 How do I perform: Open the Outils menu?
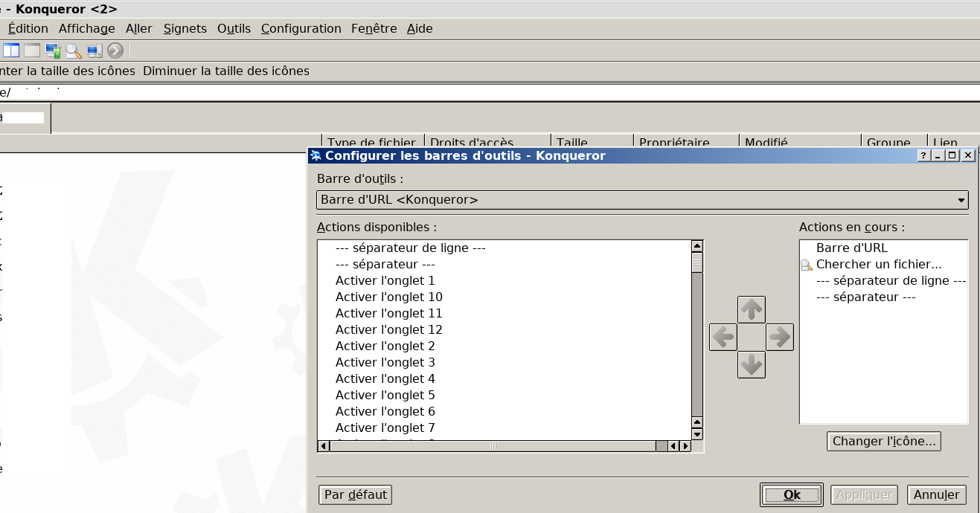[x=234, y=28]
